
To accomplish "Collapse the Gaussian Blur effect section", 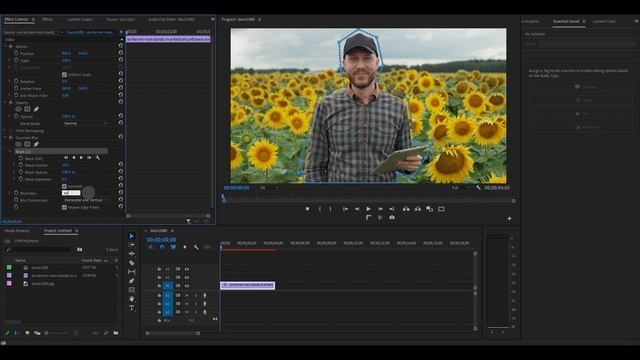I will [x=5, y=138].
